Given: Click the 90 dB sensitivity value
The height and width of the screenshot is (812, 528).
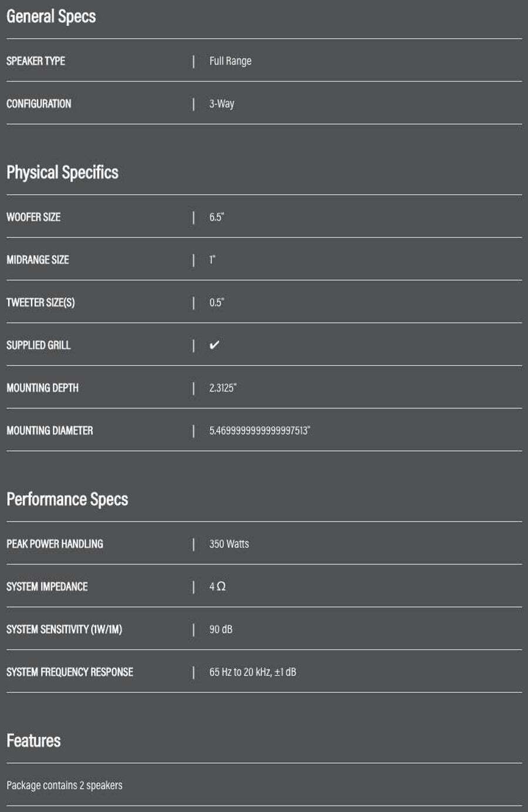Looking at the screenshot, I should click(x=221, y=629).
